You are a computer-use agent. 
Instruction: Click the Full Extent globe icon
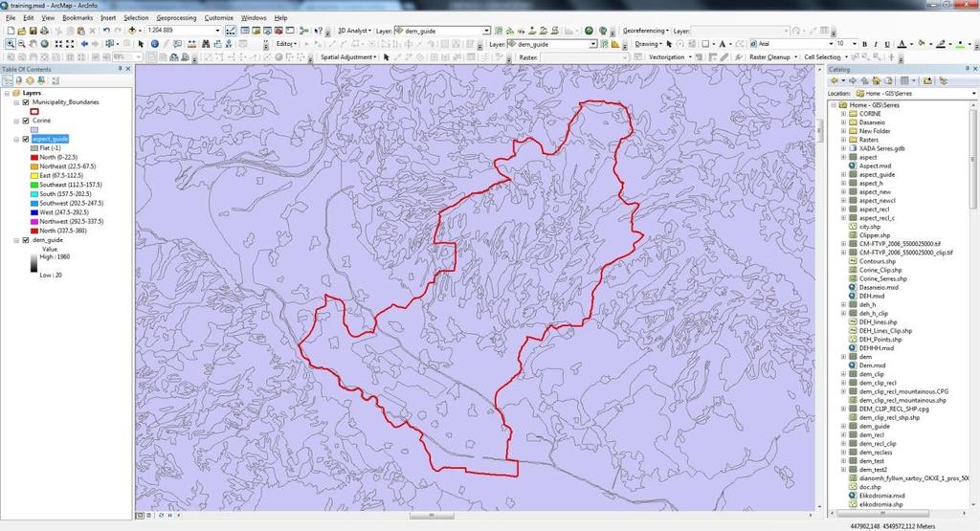coord(44,44)
